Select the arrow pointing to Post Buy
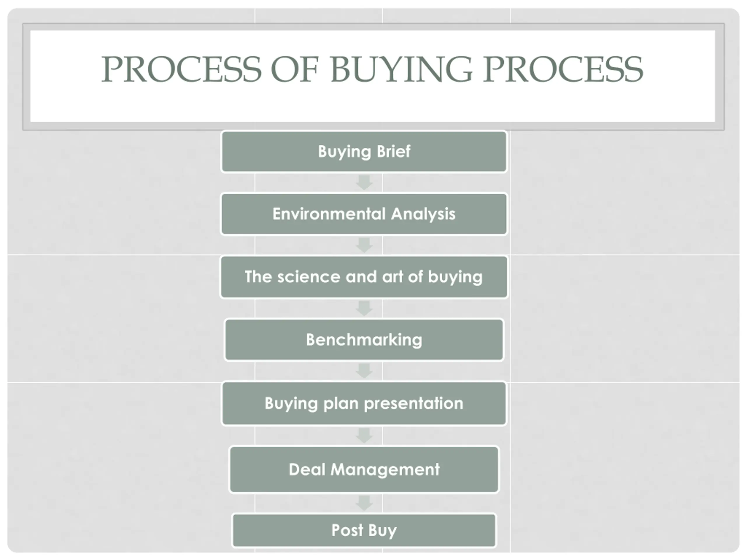 (x=364, y=503)
